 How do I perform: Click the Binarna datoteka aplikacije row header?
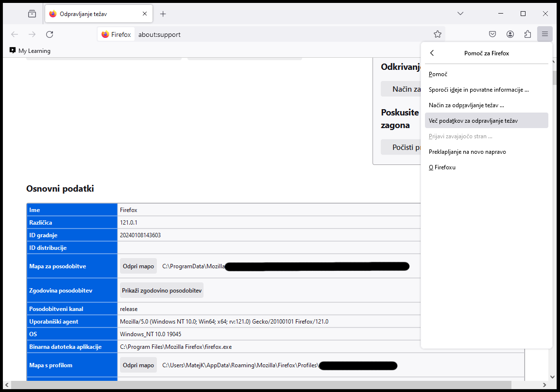72,347
